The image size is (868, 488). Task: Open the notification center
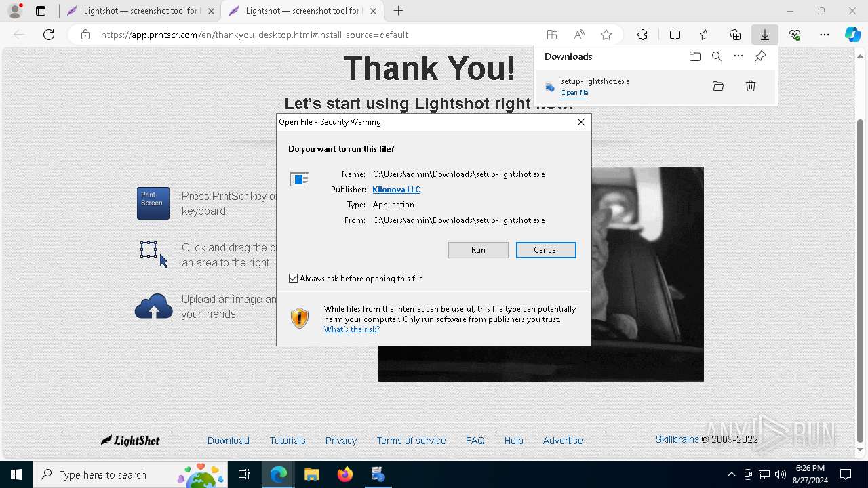coord(846,475)
